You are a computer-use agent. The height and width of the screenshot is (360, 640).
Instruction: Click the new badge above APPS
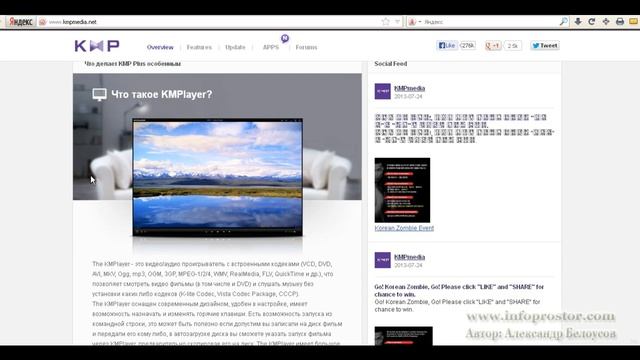[285, 38]
